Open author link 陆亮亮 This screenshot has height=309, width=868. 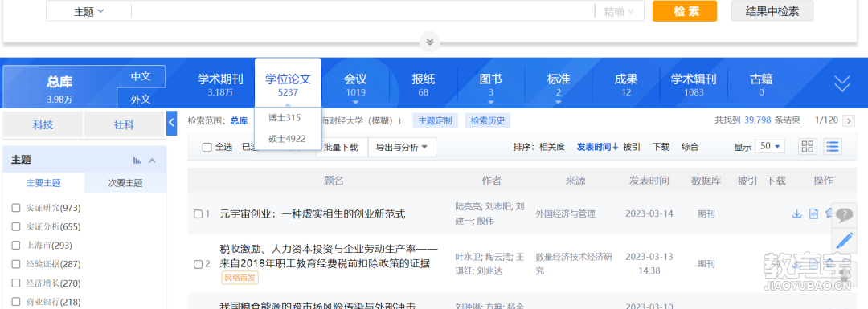(x=468, y=207)
